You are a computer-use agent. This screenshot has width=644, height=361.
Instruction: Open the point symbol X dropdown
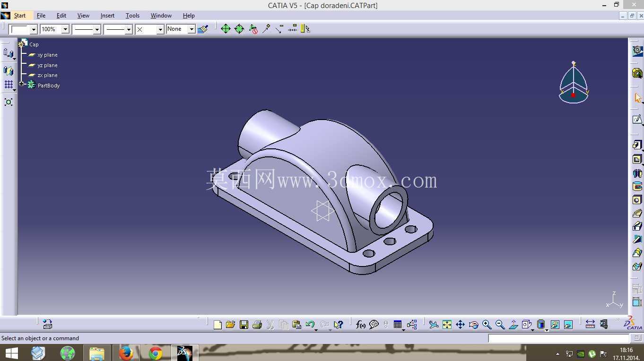pyautogui.click(x=160, y=29)
